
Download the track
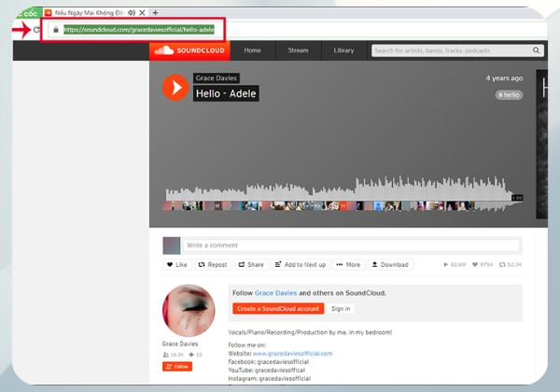(x=390, y=264)
